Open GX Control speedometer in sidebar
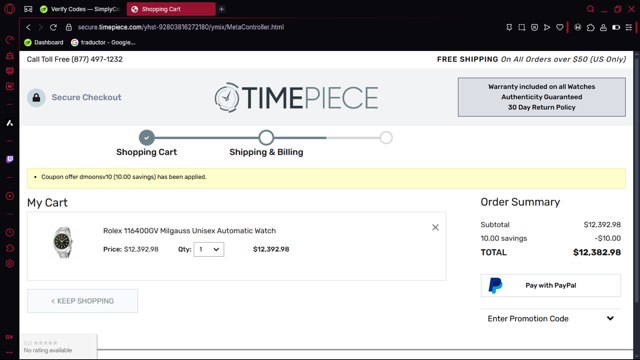The width and height of the screenshot is (640, 360). (9, 40)
